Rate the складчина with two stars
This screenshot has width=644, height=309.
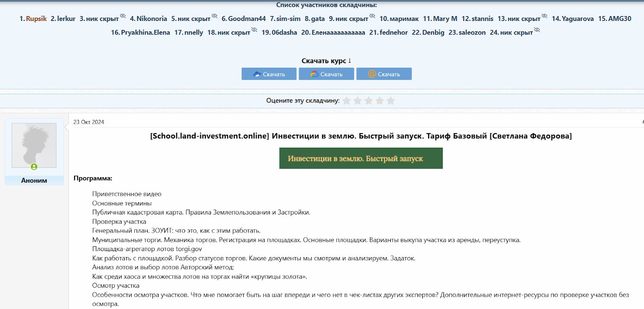point(357,101)
